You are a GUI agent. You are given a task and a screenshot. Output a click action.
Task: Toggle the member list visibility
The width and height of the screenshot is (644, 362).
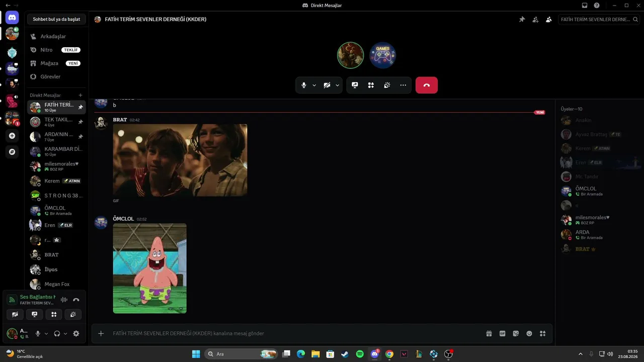point(548,19)
